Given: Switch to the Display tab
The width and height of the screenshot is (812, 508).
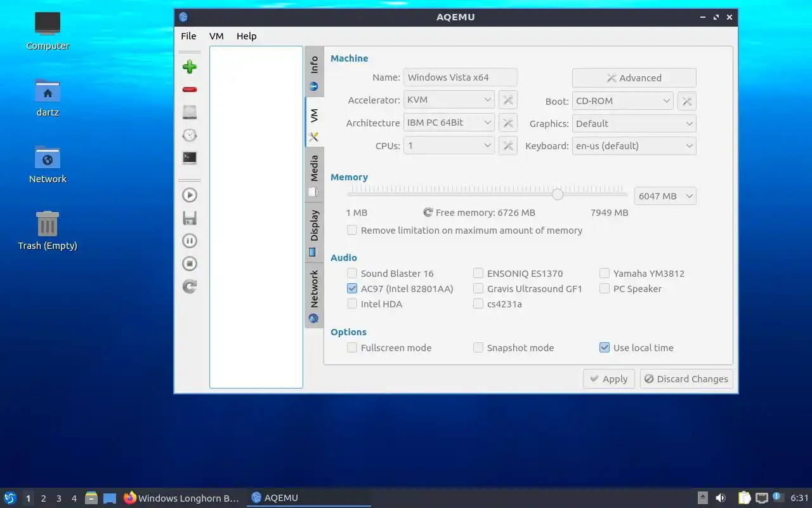Looking at the screenshot, I should click(314, 231).
